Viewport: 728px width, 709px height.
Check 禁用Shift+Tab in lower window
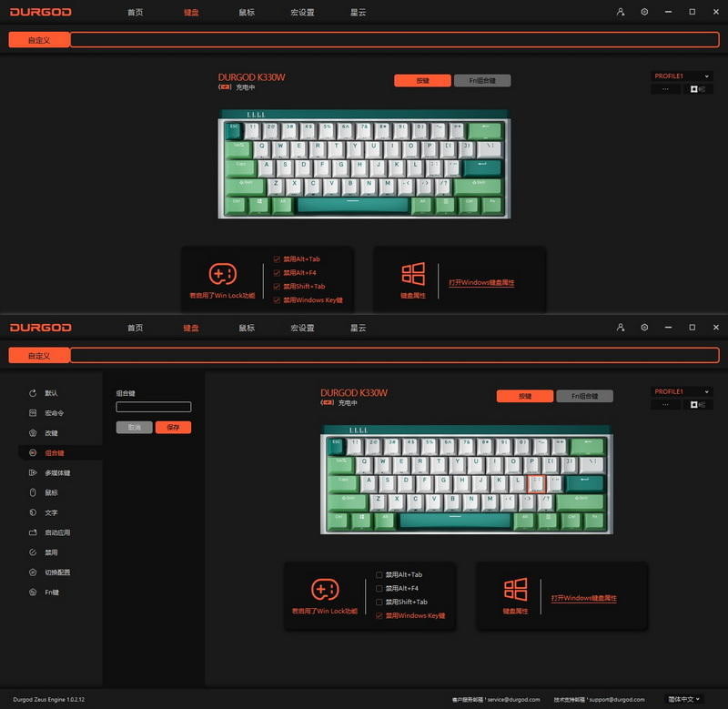click(379, 603)
